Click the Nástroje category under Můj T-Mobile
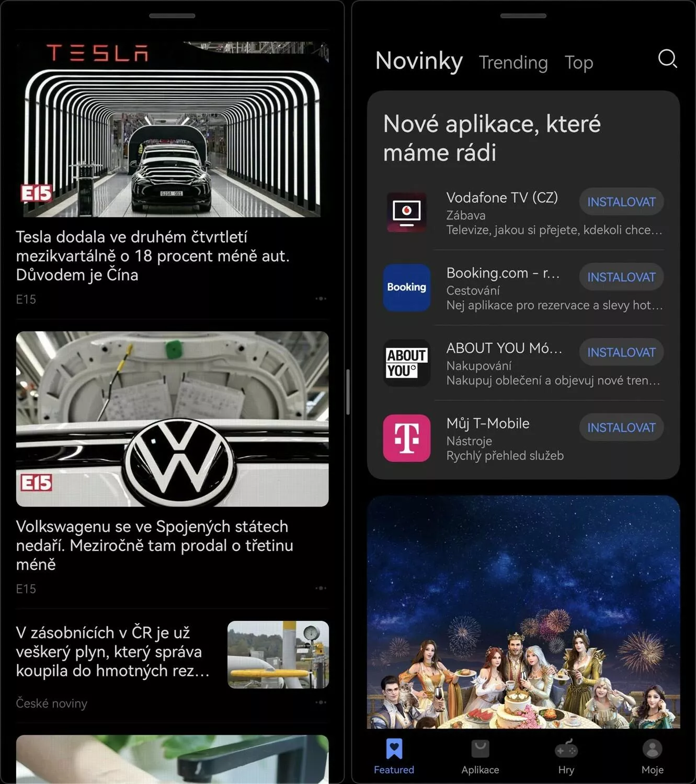Image resolution: width=696 pixels, height=784 pixels. tap(469, 441)
